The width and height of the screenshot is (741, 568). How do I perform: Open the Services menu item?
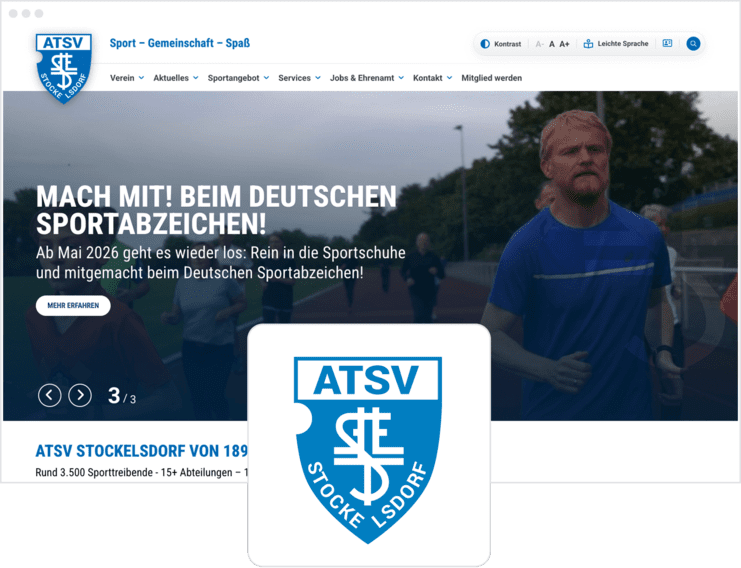pos(300,78)
